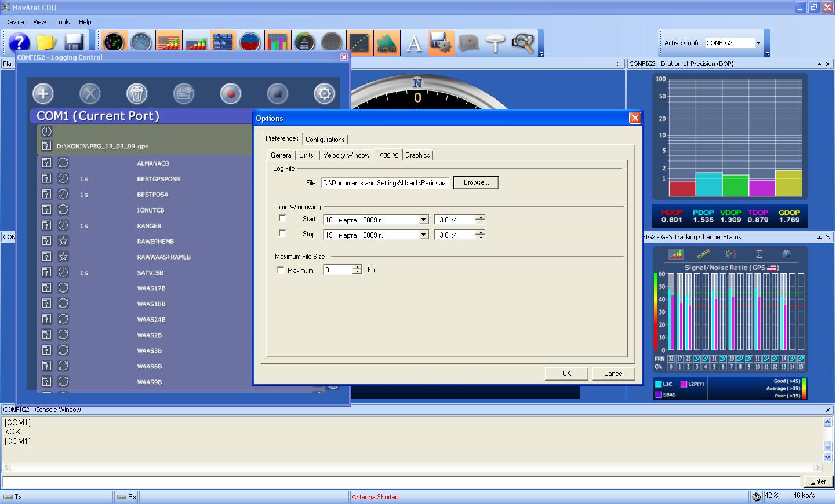Viewport: 836px width, 504px height.
Task: Start recording with the red dot icon
Action: click(231, 93)
